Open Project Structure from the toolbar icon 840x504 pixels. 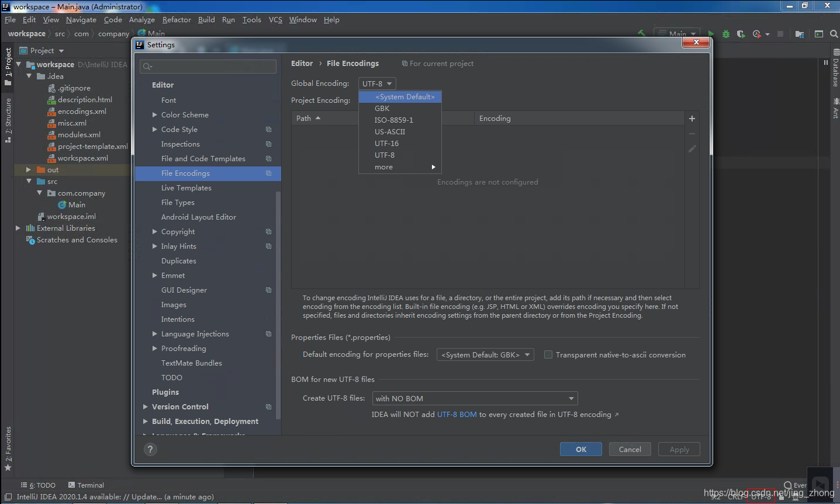800,34
